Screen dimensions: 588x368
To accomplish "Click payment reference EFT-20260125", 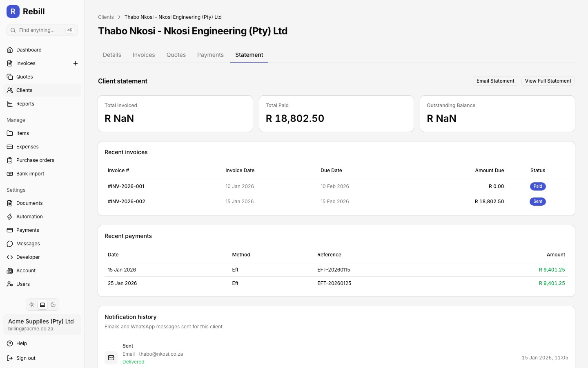I will tap(334, 283).
